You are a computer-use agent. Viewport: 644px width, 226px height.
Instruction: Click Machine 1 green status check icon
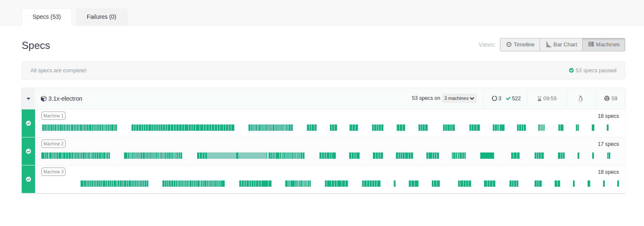pyautogui.click(x=28, y=123)
